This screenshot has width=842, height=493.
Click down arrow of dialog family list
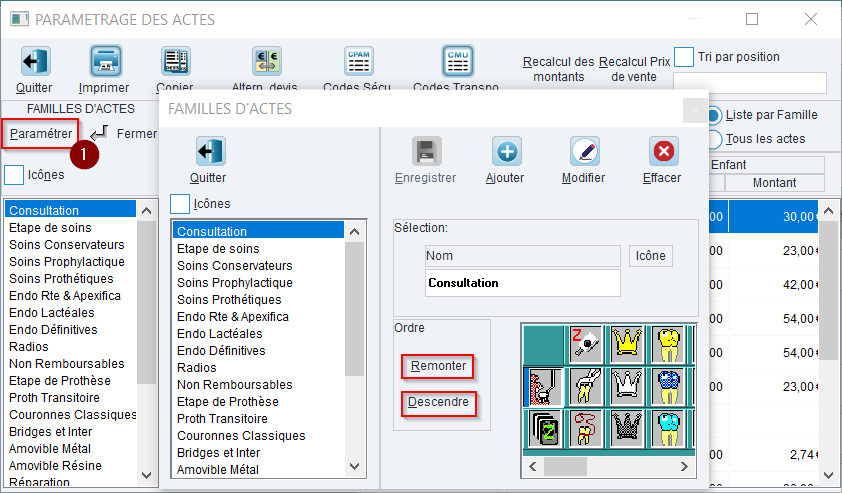pyautogui.click(x=354, y=466)
